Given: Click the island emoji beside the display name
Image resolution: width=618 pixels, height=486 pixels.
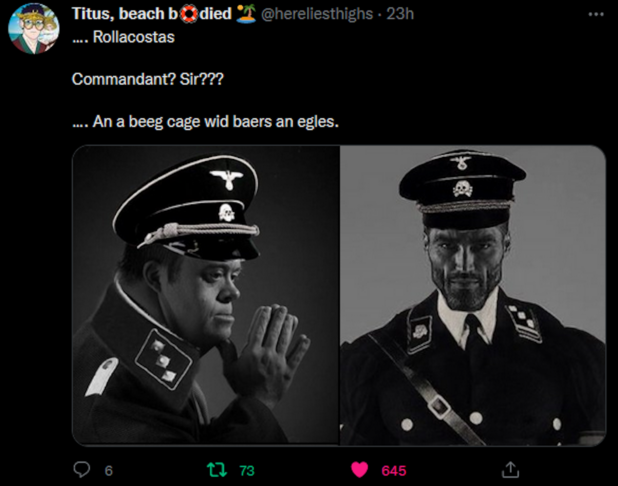Looking at the screenshot, I should pos(246,14).
